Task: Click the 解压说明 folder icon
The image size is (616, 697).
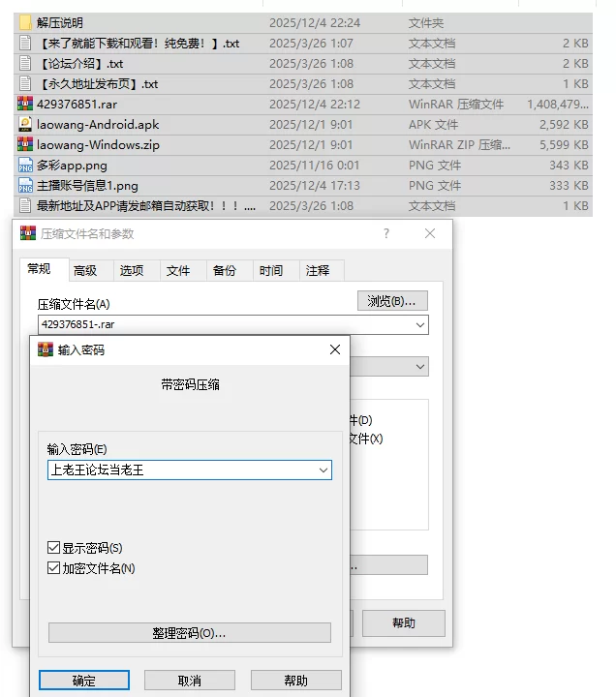Action: (x=25, y=22)
